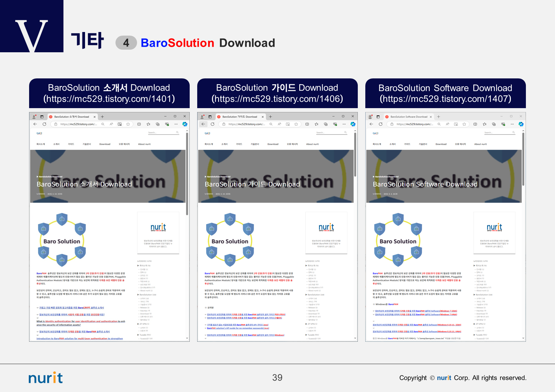Expand BaroSolution category in 가이드 Download sidebar
The image size is (555, 392).
315,295
